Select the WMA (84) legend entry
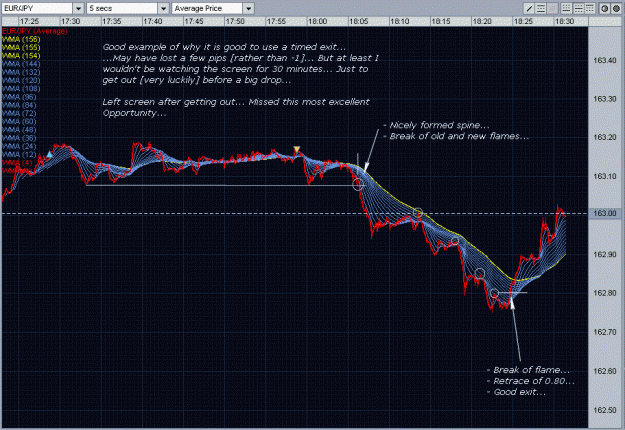The image size is (625, 430). coord(19,105)
